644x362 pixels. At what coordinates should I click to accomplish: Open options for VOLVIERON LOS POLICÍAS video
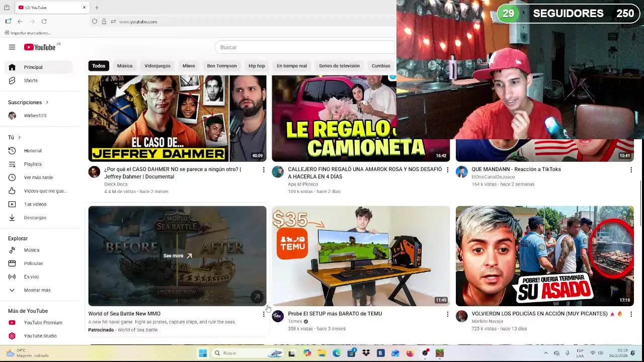pos(631,314)
